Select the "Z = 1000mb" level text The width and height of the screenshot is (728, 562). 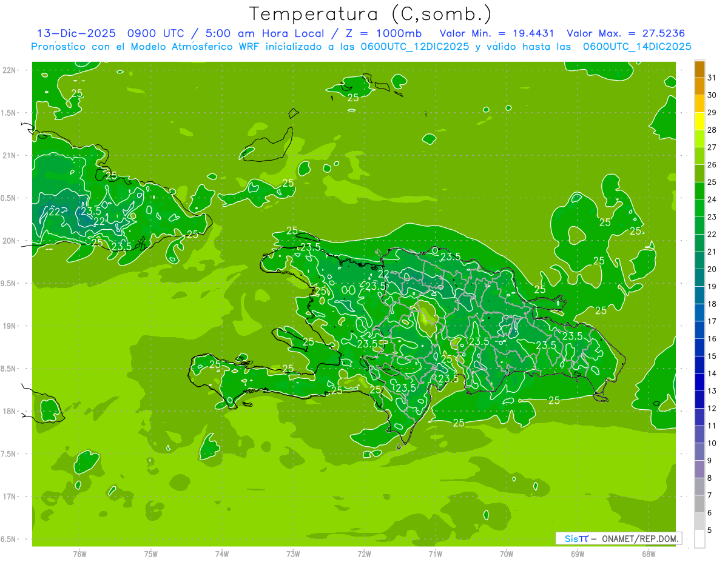tap(385, 33)
